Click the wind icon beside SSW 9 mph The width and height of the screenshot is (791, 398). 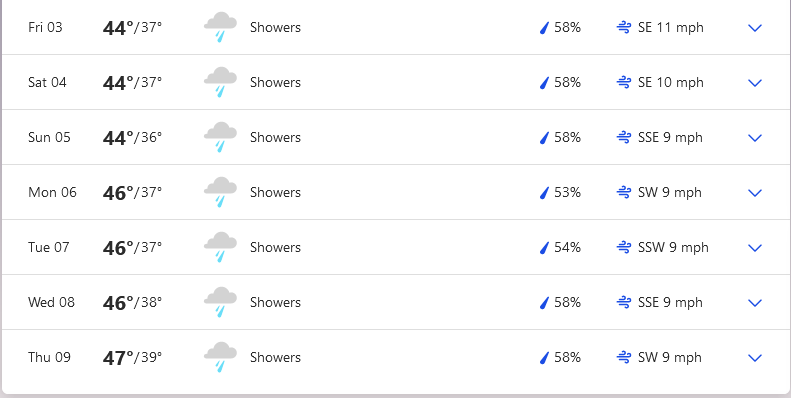[x=624, y=248]
